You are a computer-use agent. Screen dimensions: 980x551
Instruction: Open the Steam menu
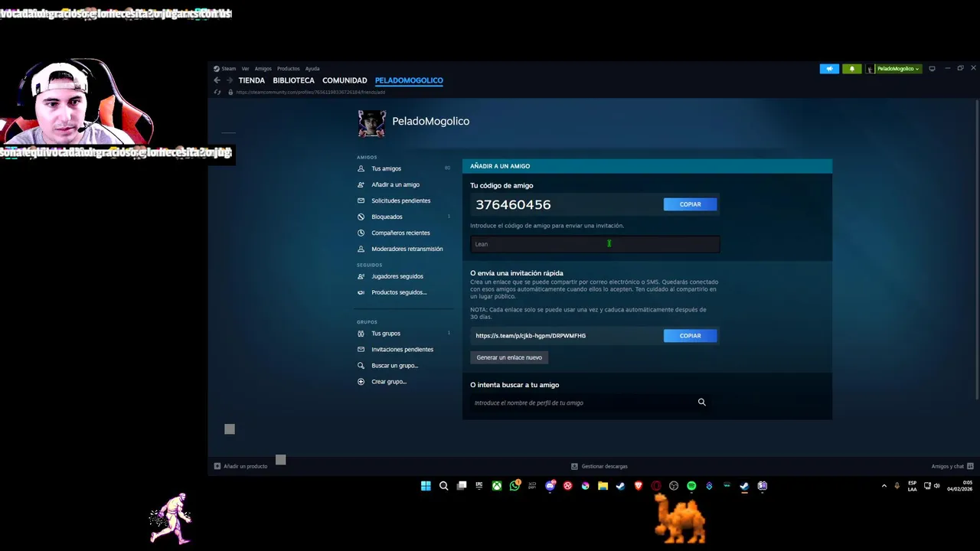click(x=226, y=69)
